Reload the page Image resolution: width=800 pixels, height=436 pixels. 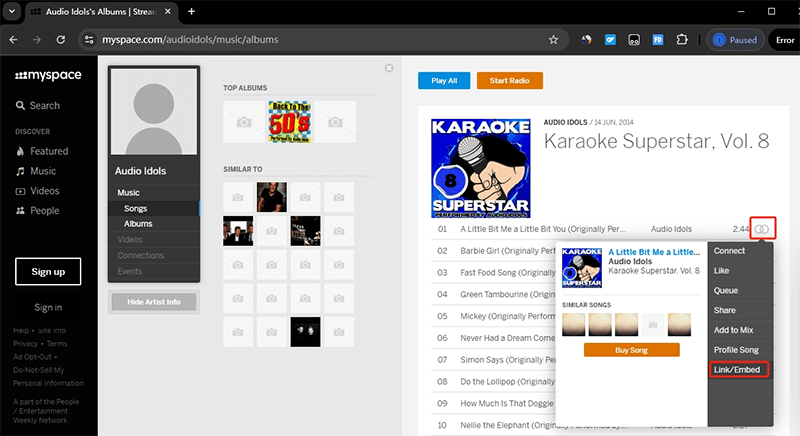61,40
